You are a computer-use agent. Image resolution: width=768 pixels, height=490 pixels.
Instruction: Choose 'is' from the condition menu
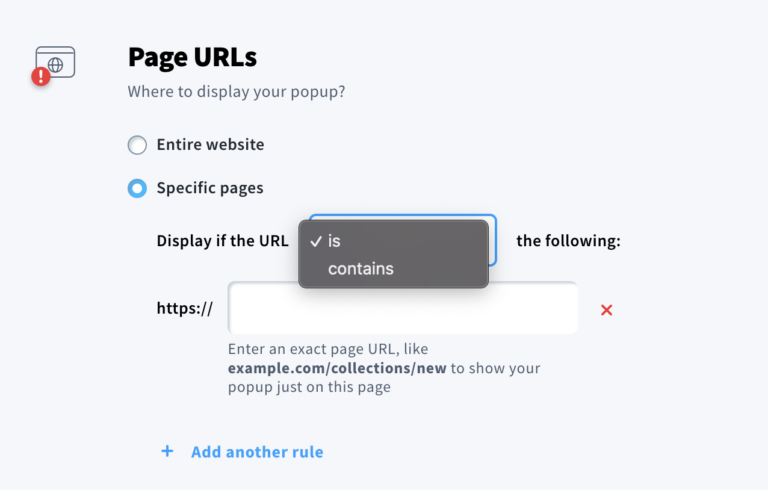click(335, 241)
